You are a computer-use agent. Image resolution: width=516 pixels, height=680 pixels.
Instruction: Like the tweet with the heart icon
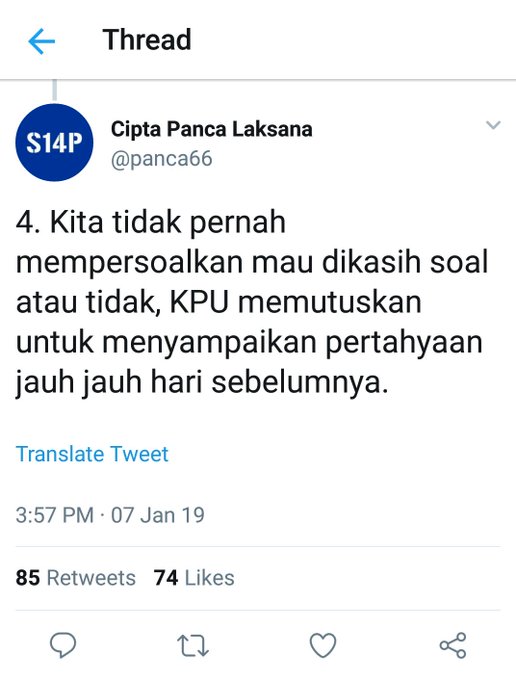(x=323, y=645)
